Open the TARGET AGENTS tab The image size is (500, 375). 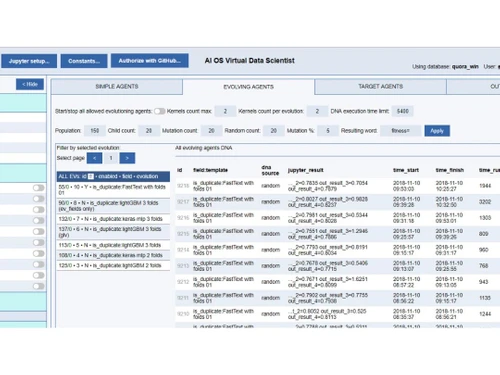click(380, 87)
